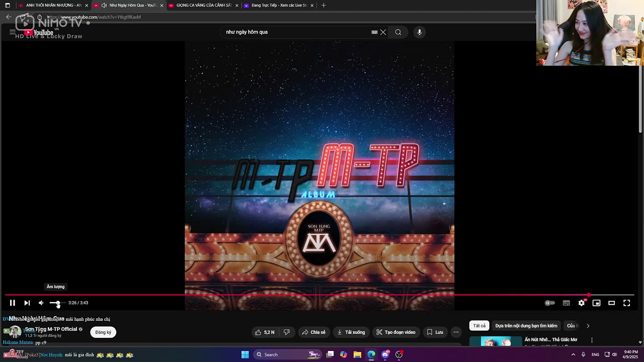Share the video via 'Chia sẻ'
644x362 pixels.
click(313, 332)
